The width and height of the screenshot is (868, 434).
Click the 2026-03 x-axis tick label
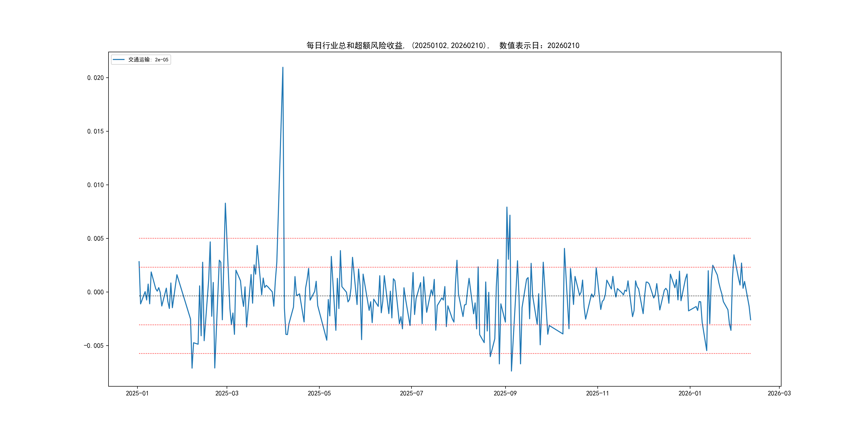point(779,393)
